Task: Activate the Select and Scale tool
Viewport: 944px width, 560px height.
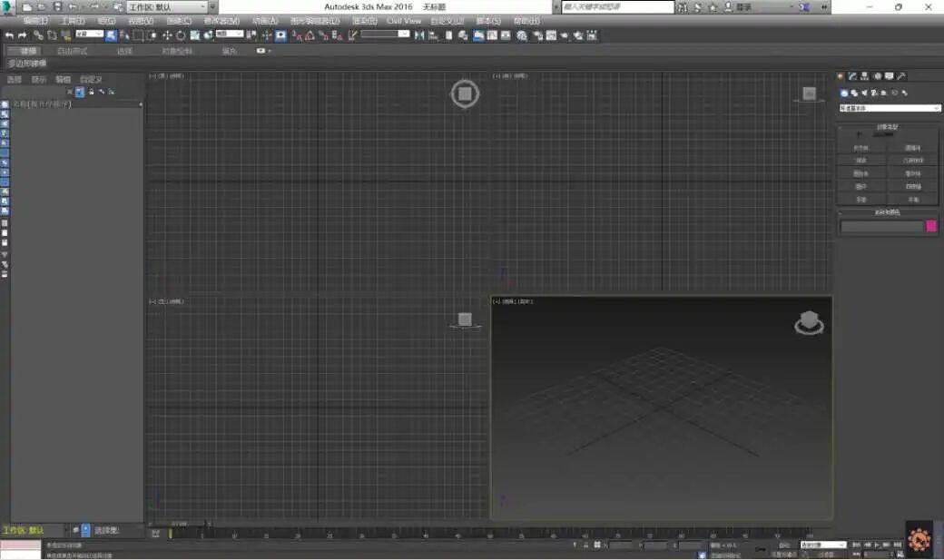Action: [x=195, y=35]
